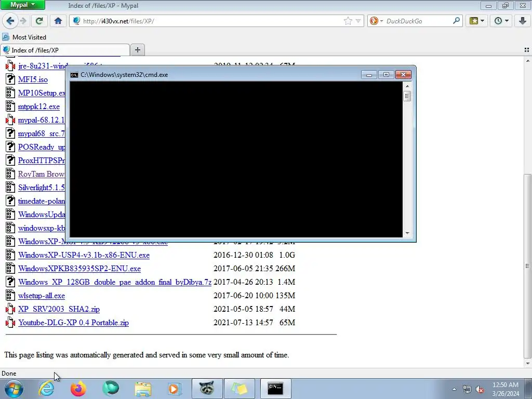Switch to the cmd taskbar button
Viewport: 532px width, 399px height.
point(275,389)
